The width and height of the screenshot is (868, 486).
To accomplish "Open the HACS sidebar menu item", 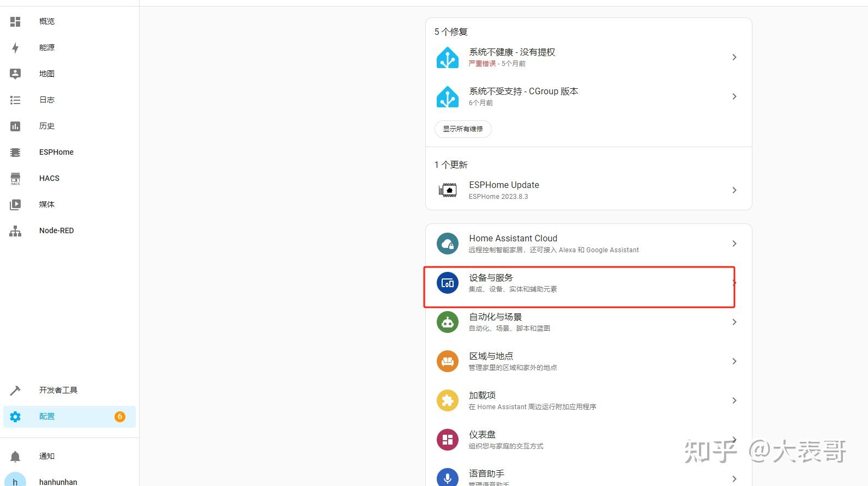I will tap(69, 178).
